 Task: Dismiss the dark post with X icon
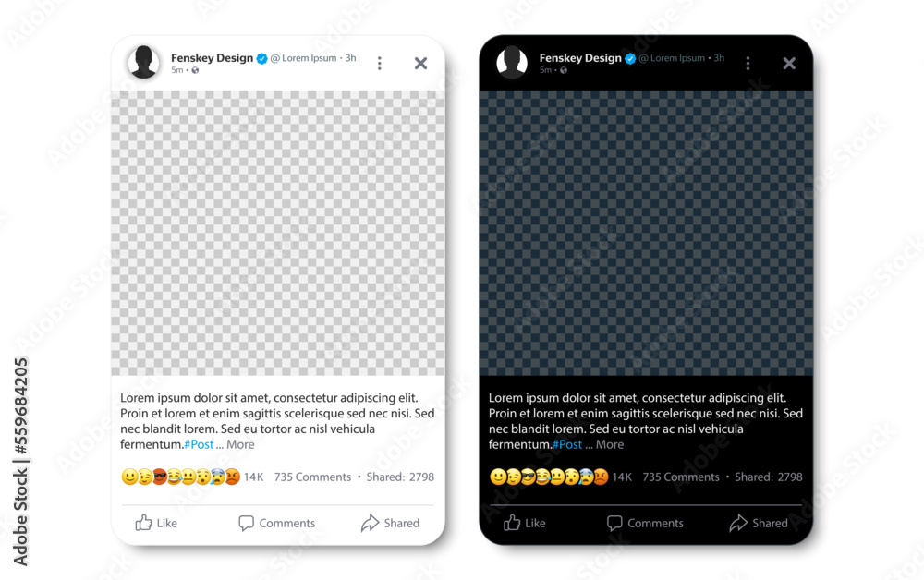click(x=789, y=63)
